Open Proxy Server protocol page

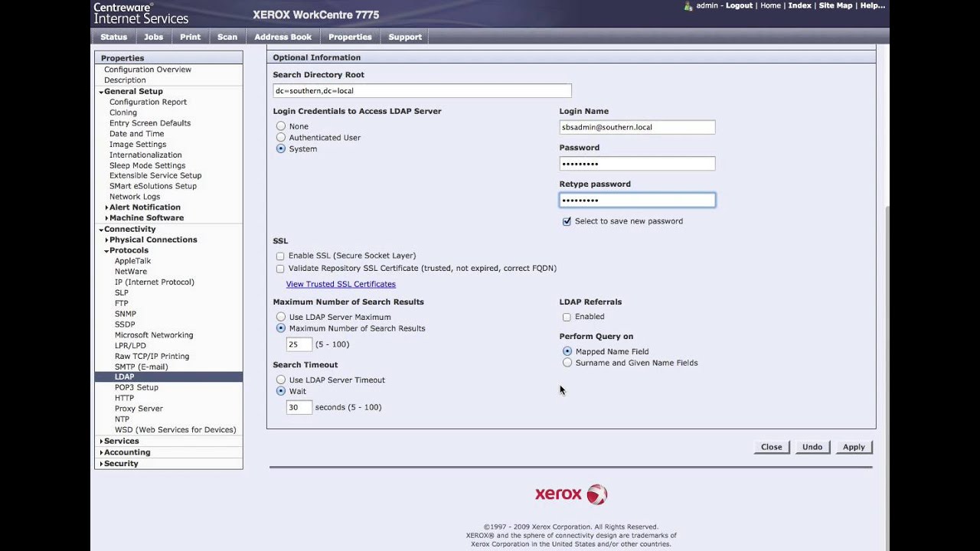139,409
